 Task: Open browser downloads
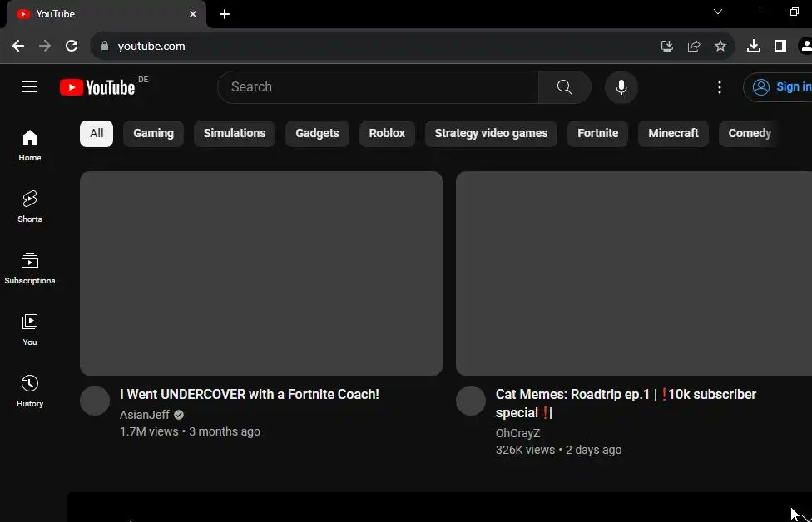[x=754, y=46]
